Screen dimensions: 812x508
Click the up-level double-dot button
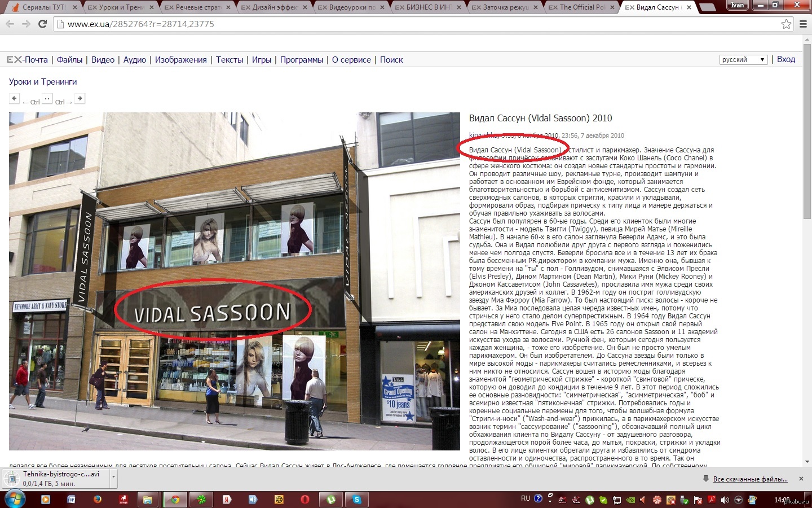[x=47, y=99]
